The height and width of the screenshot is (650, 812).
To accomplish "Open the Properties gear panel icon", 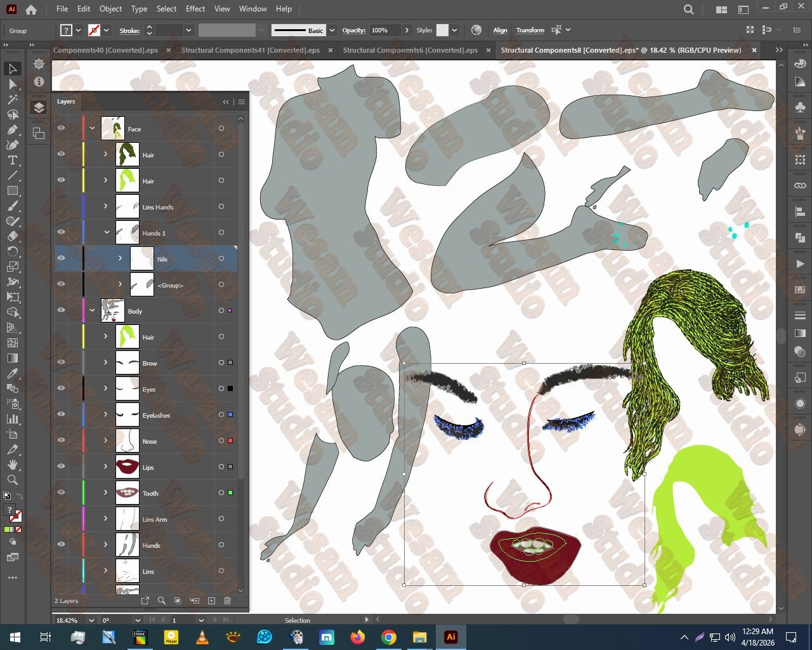I will point(39,64).
